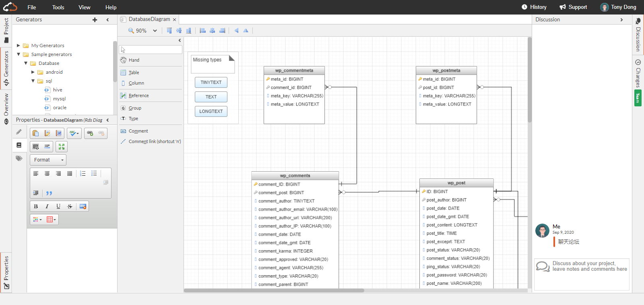
Task: Switch to the DatabaseDiagram tab
Action: [149, 19]
